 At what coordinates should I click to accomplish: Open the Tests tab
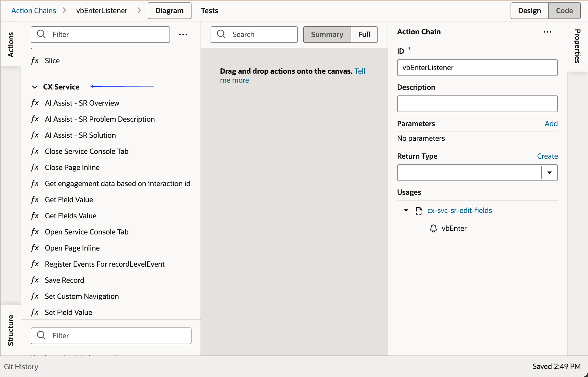(209, 11)
